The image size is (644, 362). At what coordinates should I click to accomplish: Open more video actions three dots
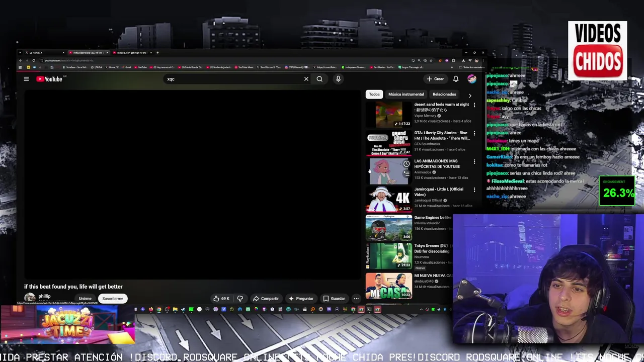tap(356, 299)
